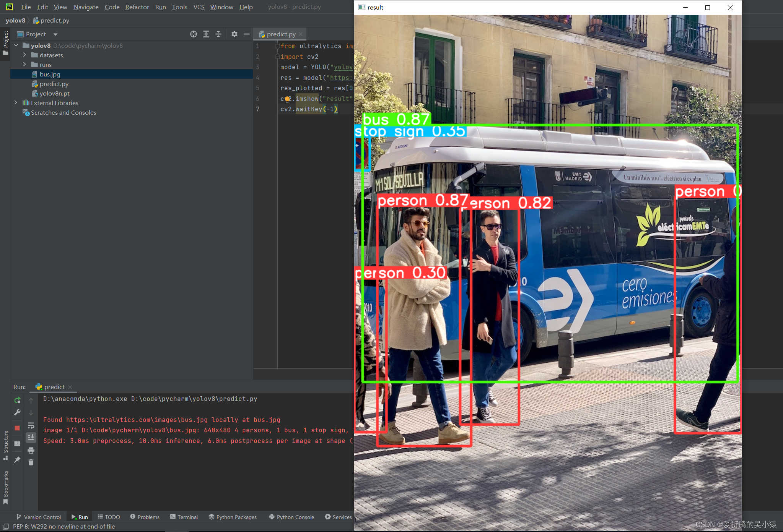Open the Refactor menu
The image size is (783, 532).
click(x=137, y=7)
